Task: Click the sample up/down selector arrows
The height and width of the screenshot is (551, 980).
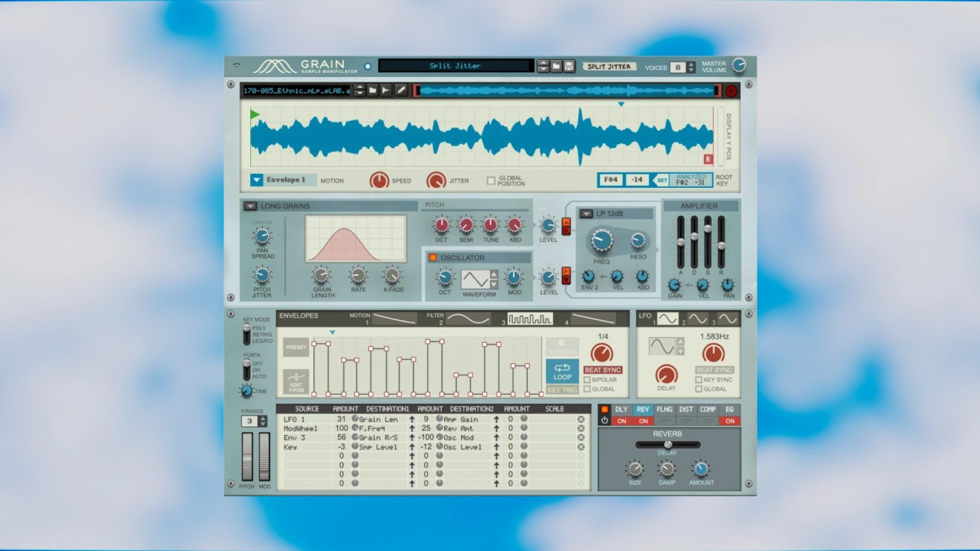Action: (359, 91)
